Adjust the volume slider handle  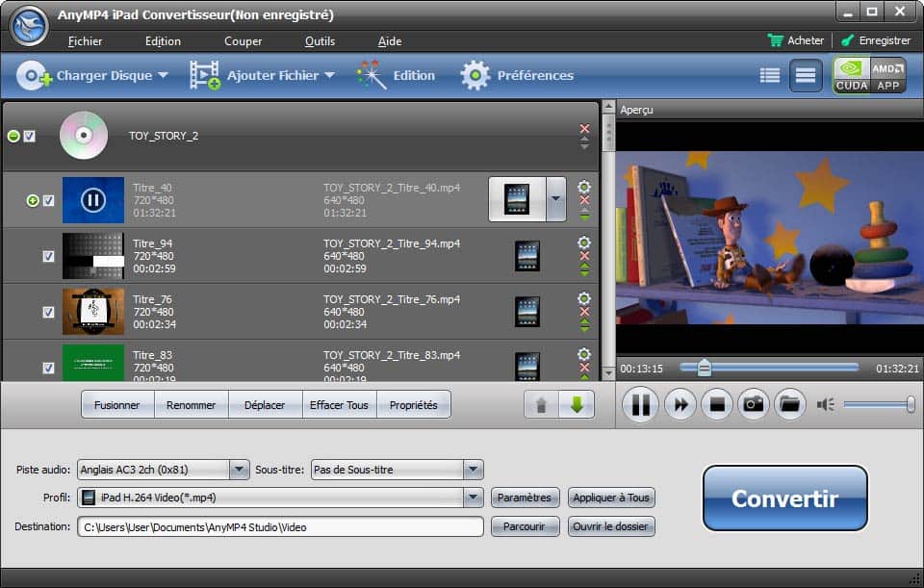(x=911, y=404)
